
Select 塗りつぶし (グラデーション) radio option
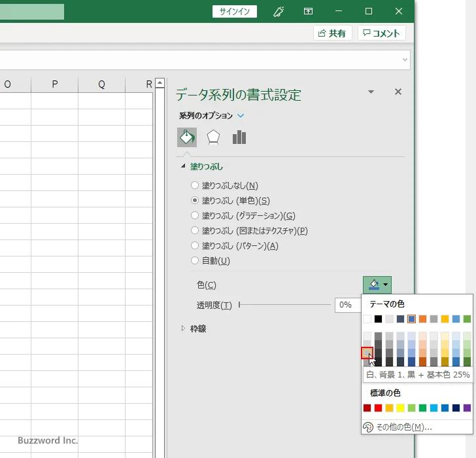point(194,215)
